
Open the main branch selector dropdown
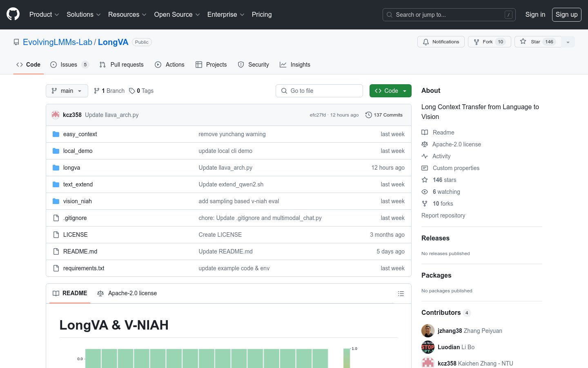(x=67, y=91)
